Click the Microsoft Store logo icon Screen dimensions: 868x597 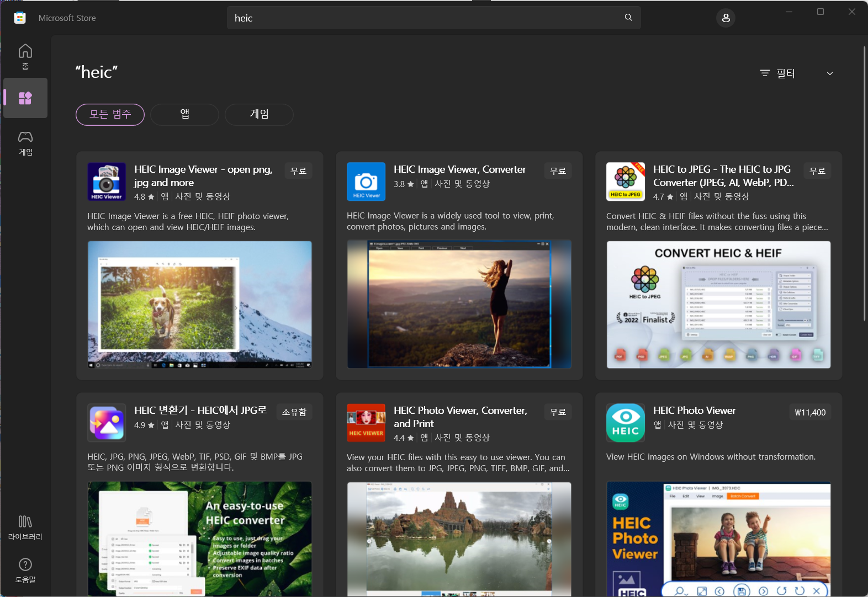(20, 18)
